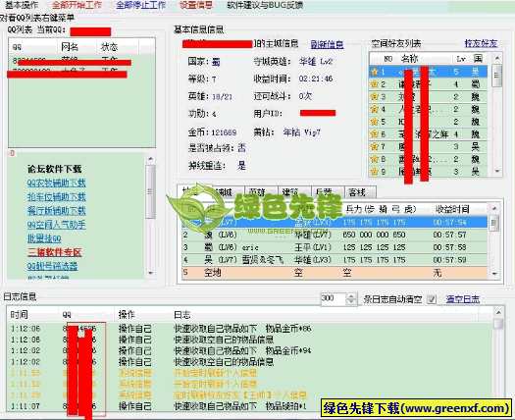
Task: Open 软件建议与BUG反馈 menu
Action: click(x=265, y=5)
